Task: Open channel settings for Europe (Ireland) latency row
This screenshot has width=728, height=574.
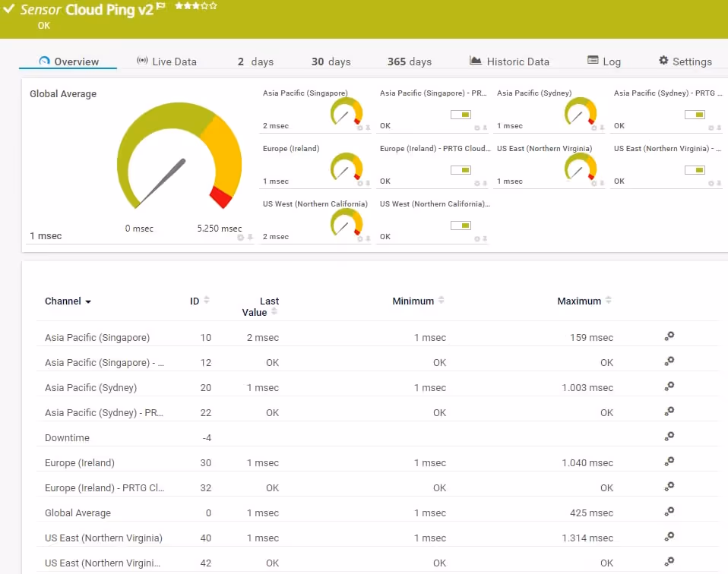Action: tap(669, 462)
